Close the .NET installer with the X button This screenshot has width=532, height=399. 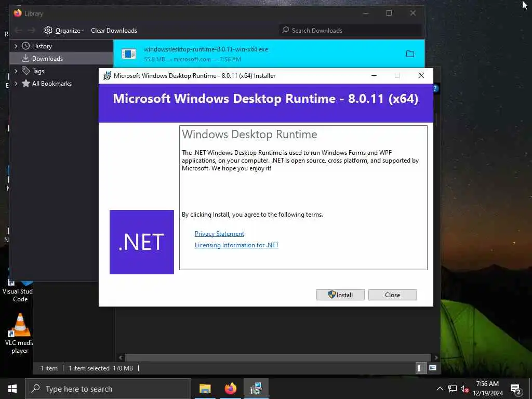tap(421, 75)
